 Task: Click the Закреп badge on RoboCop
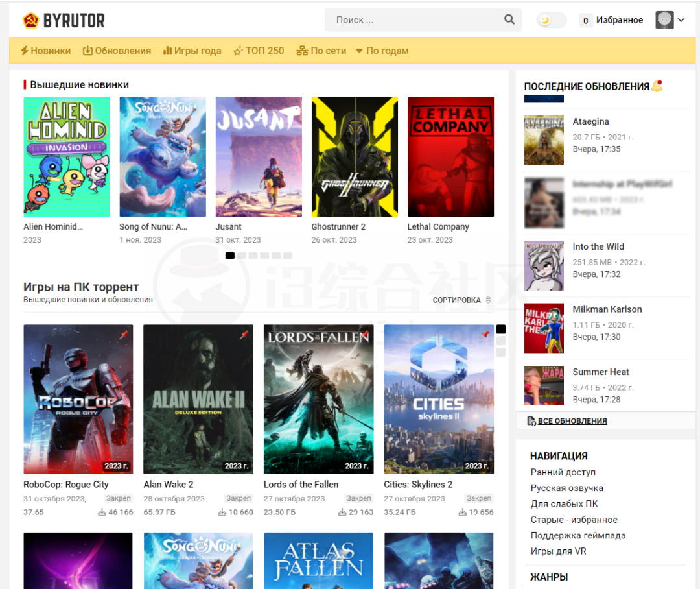119,498
